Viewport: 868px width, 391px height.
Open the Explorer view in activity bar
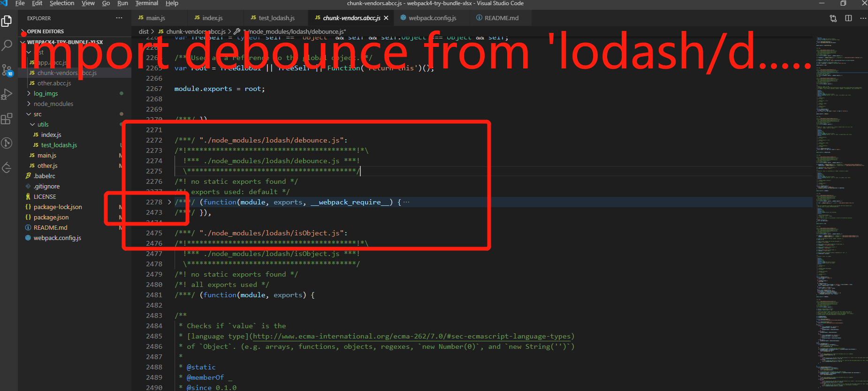7,21
